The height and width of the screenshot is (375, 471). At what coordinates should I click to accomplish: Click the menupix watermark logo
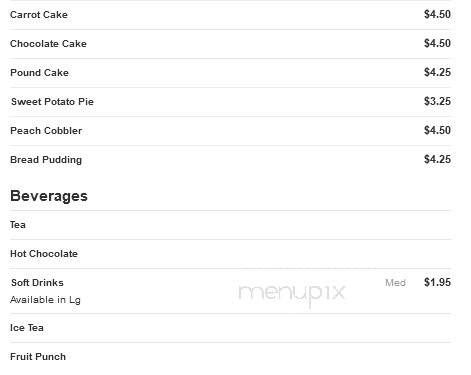pos(292,294)
